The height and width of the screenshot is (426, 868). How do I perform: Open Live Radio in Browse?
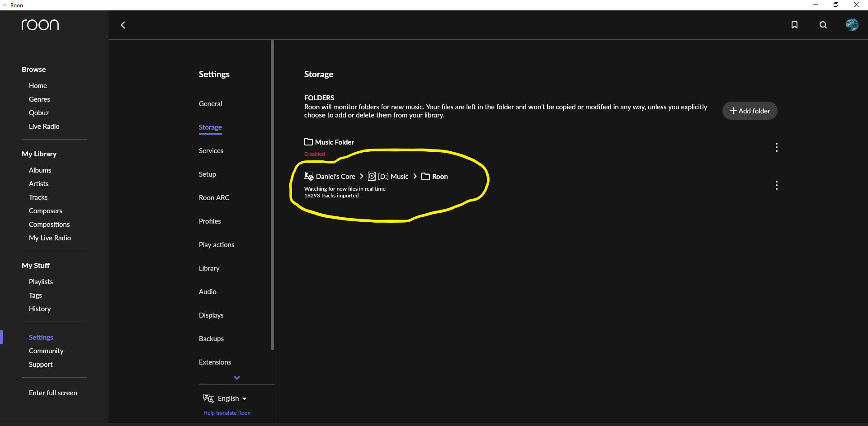click(x=44, y=126)
